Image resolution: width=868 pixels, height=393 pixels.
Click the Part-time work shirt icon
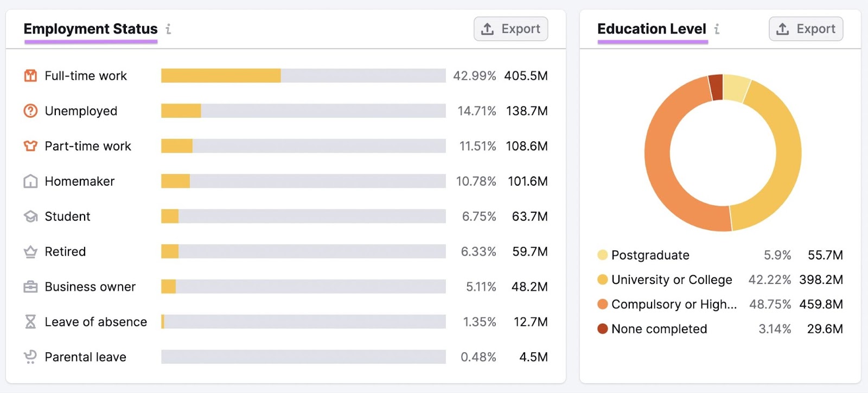(30, 146)
